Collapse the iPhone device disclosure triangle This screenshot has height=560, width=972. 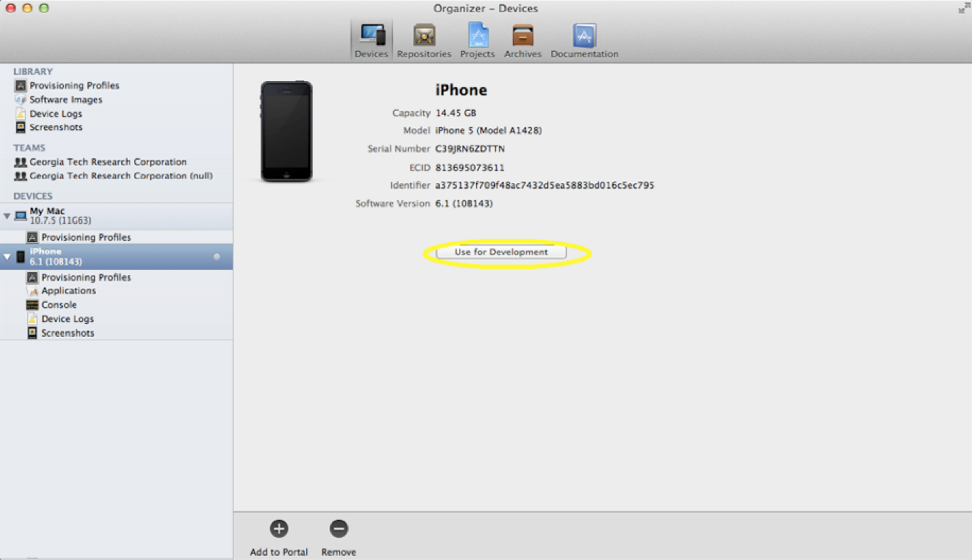coord(7,257)
